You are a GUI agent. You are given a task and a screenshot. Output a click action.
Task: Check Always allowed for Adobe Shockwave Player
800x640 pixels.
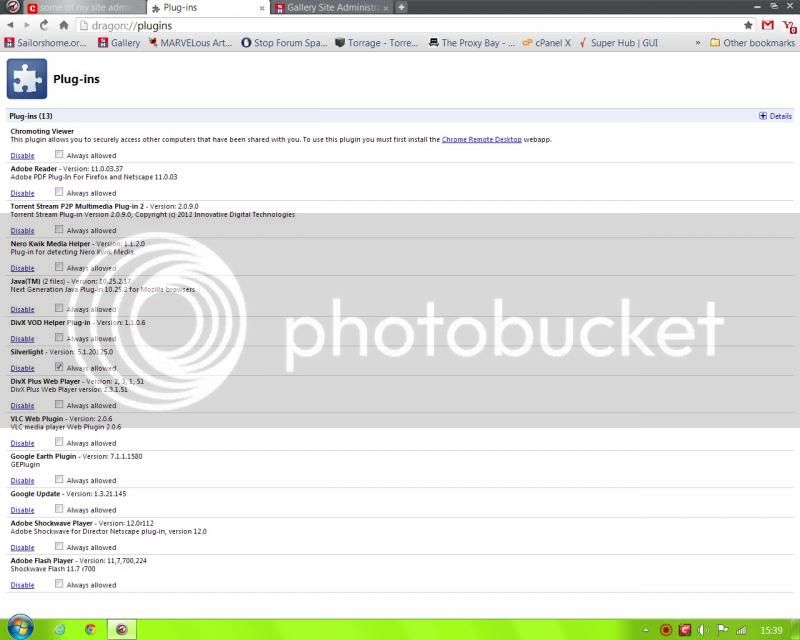pyautogui.click(x=59, y=546)
